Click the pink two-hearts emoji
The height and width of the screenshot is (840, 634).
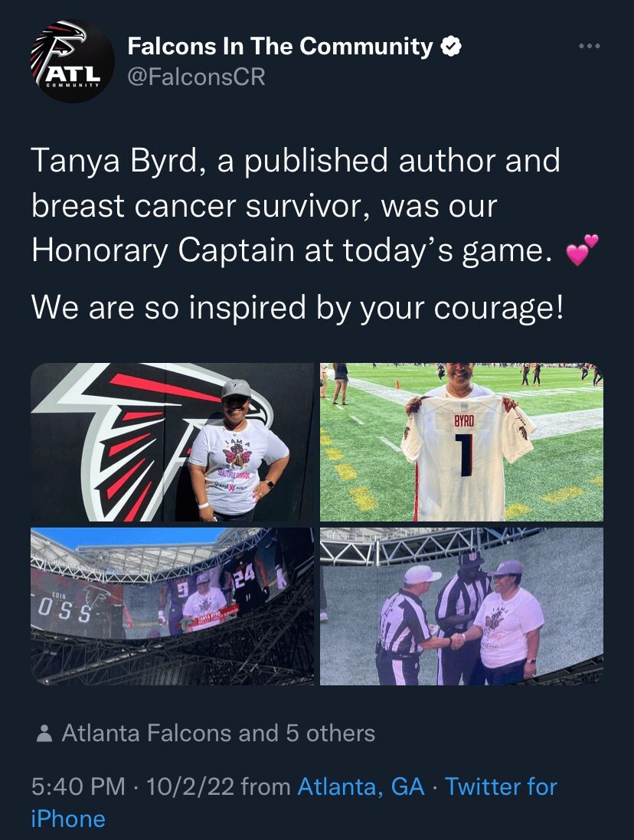(x=582, y=250)
